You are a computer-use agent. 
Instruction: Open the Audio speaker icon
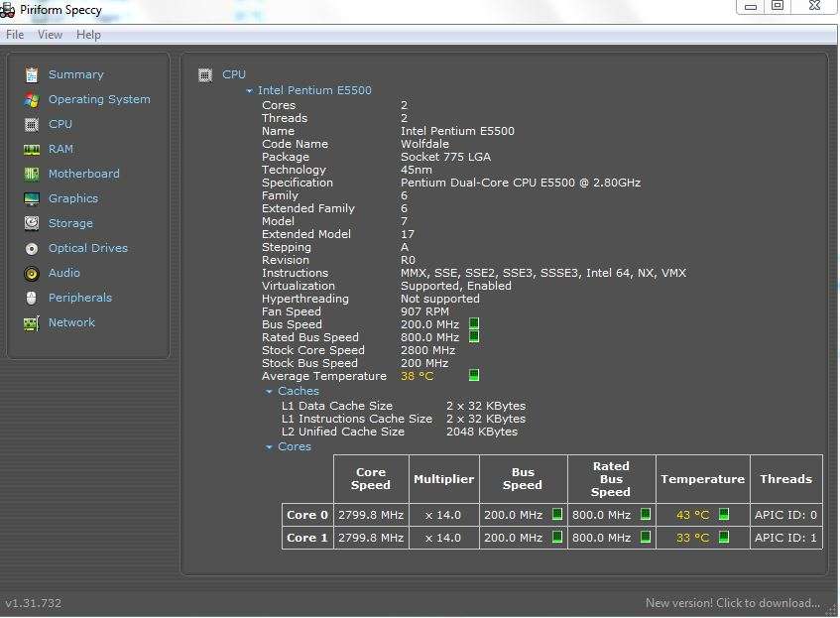(x=32, y=273)
